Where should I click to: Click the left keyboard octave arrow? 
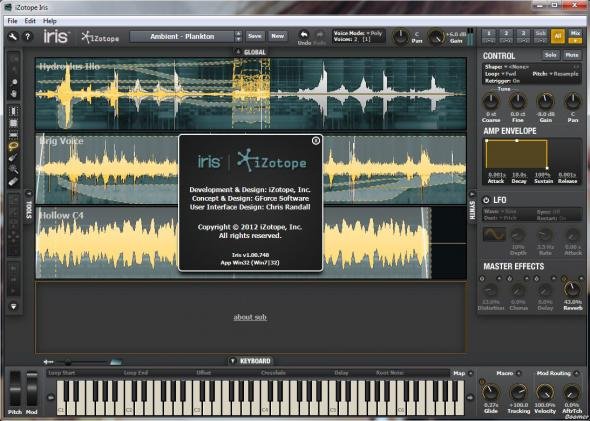pos(50,397)
